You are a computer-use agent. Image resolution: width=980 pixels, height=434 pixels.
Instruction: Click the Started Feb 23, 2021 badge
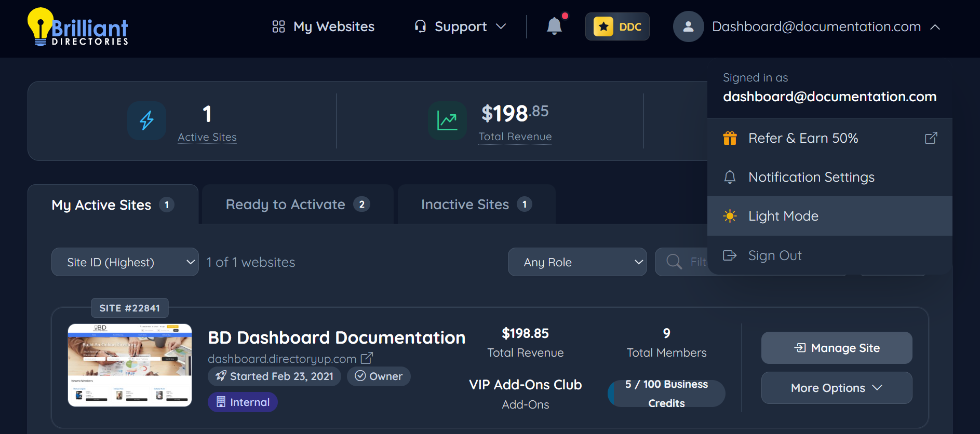[274, 376]
